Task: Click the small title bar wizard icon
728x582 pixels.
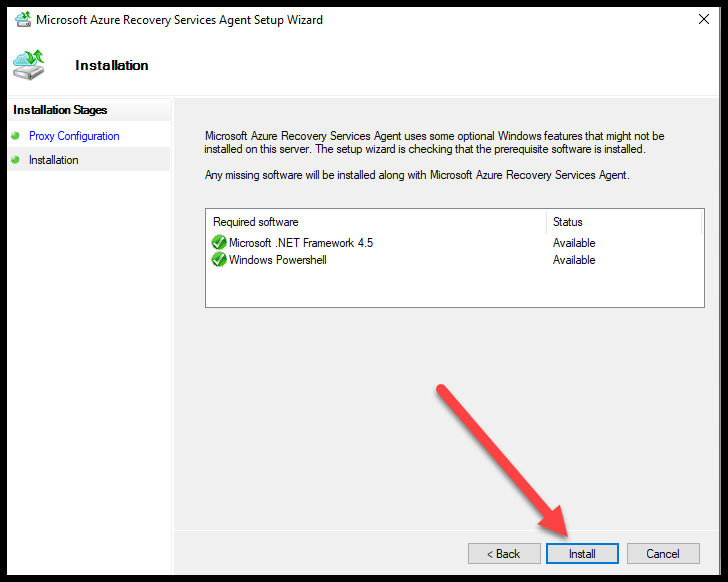Action: click(23, 19)
